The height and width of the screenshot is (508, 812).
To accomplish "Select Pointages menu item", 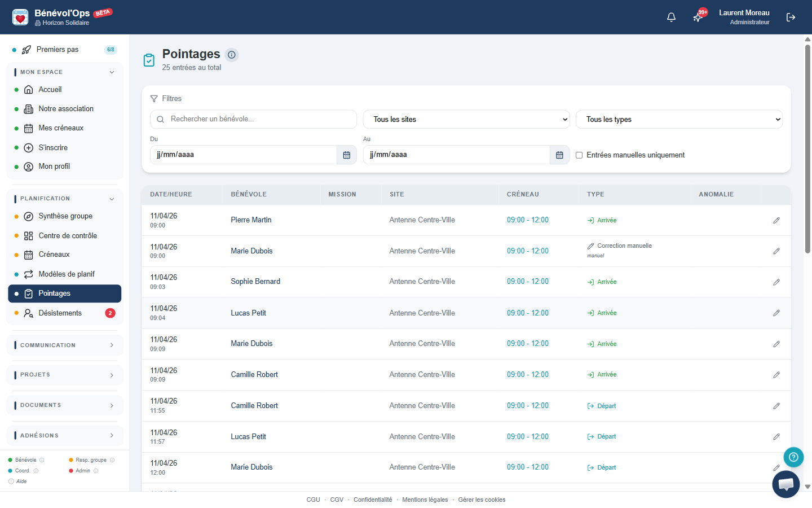I will point(65,294).
